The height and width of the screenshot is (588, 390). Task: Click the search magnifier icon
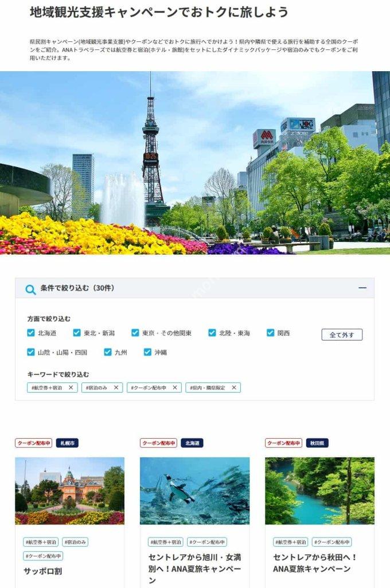coord(30,289)
